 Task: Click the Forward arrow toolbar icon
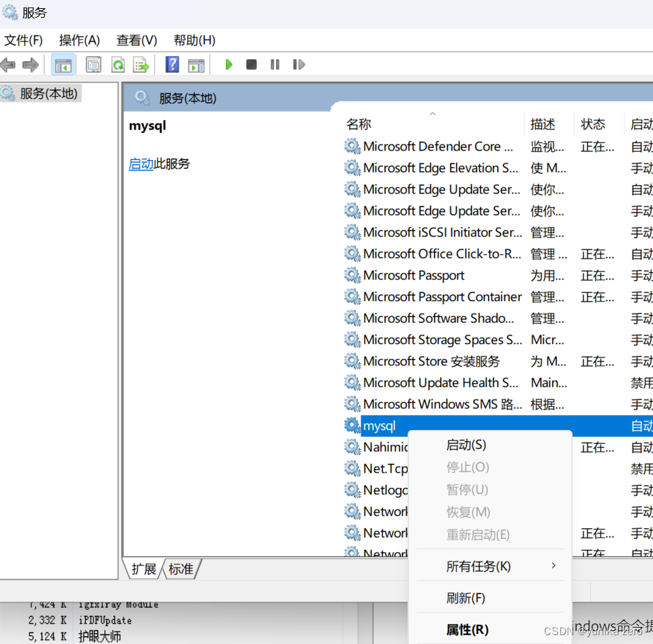pyautogui.click(x=31, y=65)
